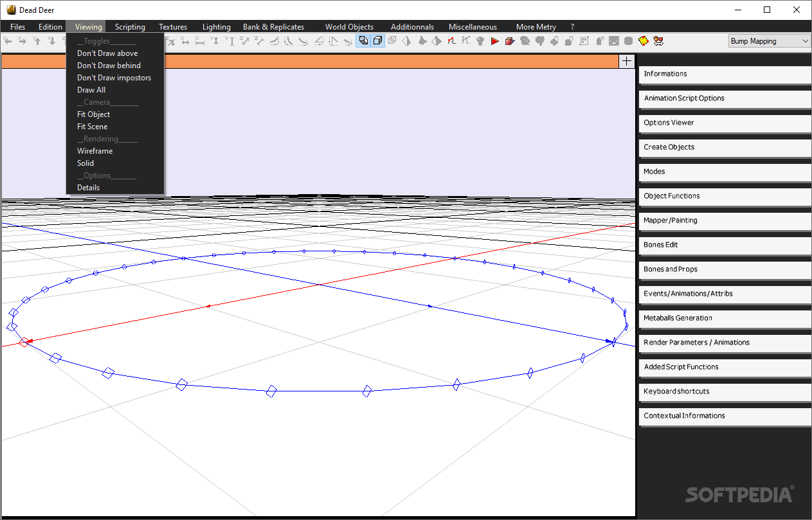Expand the Modes panel

[x=725, y=172]
